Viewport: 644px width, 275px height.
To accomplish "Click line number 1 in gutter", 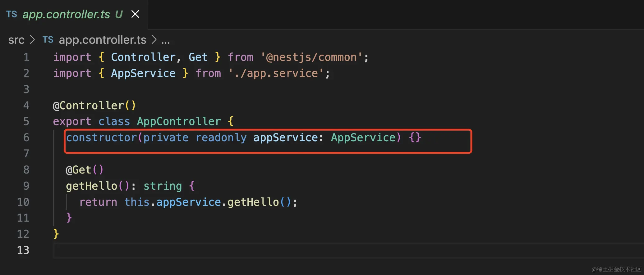I will tap(26, 57).
